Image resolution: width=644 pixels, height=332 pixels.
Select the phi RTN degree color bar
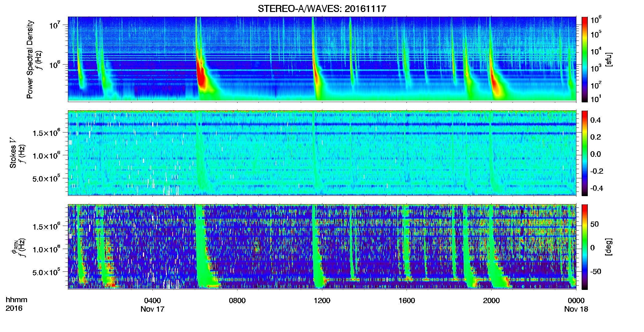585,247
